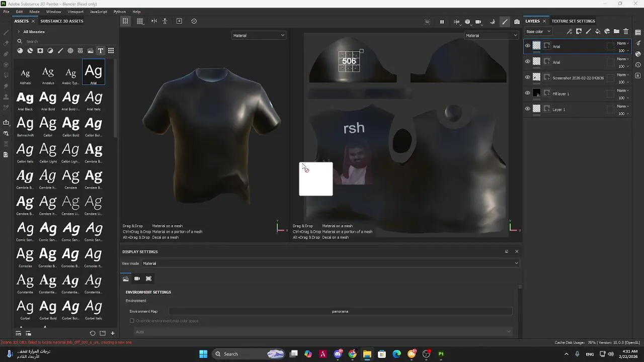Open Substance Painter from taskbar Pt icon
This screenshot has height=362, width=644.
click(441, 354)
